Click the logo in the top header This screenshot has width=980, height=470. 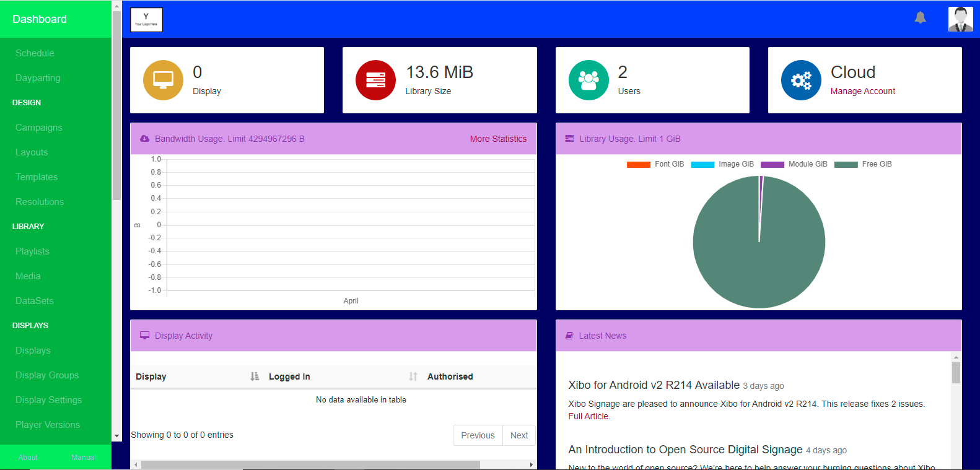(x=147, y=20)
